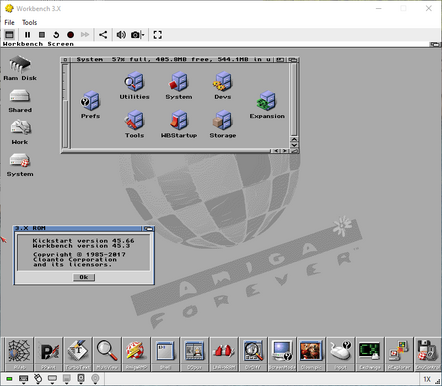Open the picture viewer dock icon
The image size is (442, 386).
(x=311, y=354)
